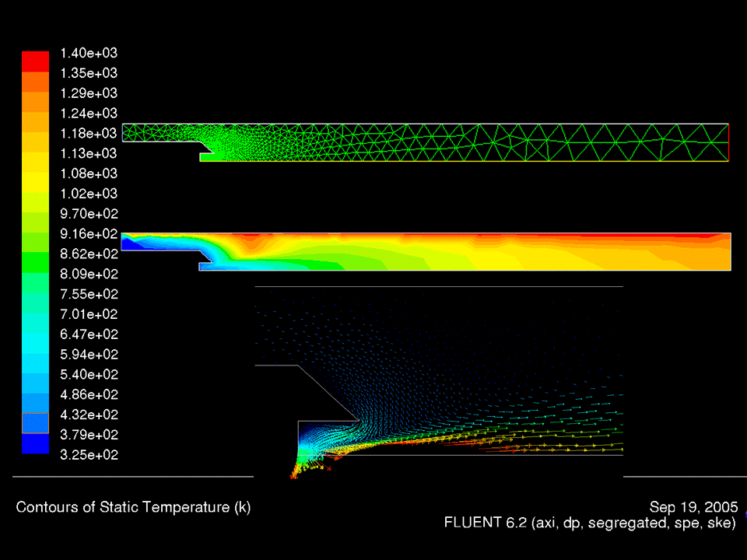
Task: Click the 3.25e+02 minimum value label
Action: coord(88,455)
